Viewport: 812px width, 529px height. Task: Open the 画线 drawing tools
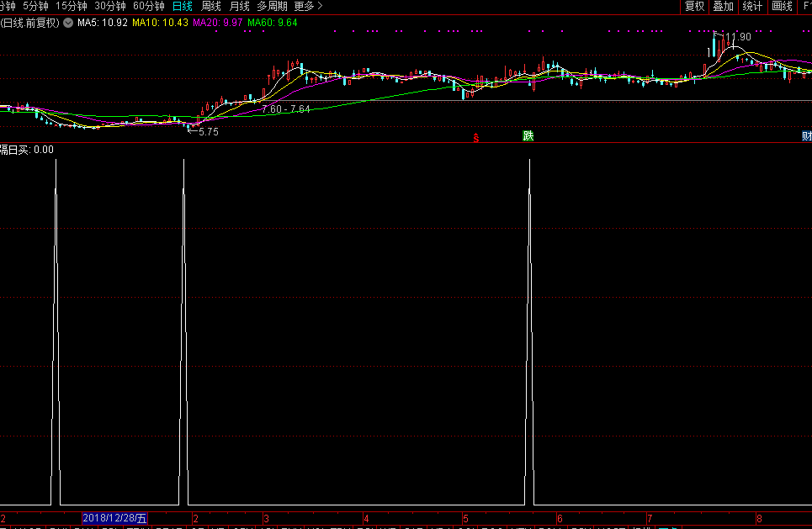point(782,6)
